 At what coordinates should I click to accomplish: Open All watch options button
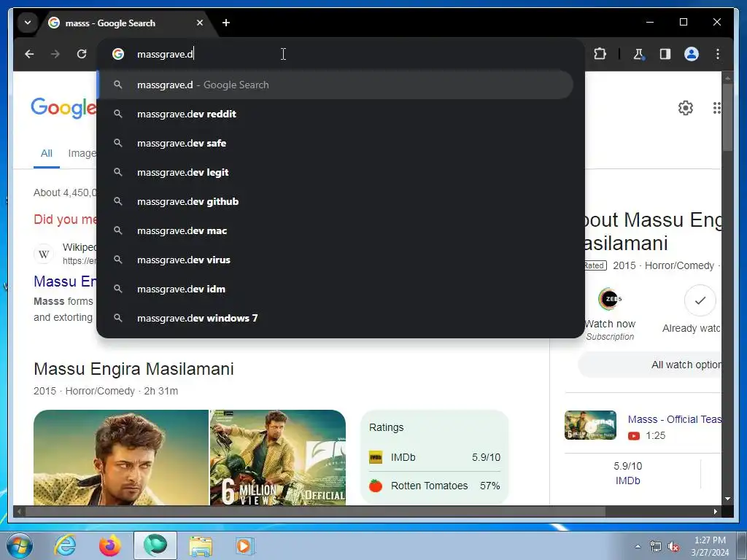tap(651, 365)
